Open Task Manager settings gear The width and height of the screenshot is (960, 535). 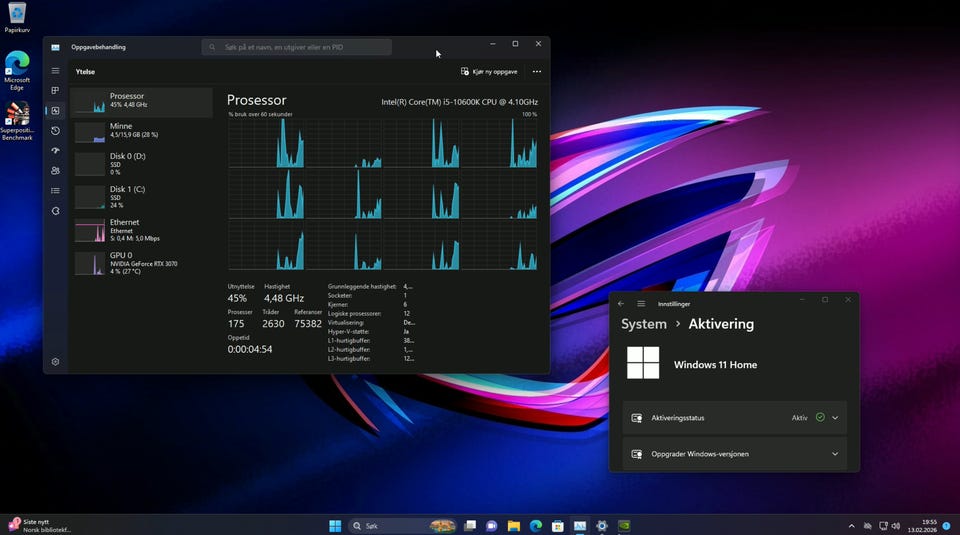click(55, 362)
